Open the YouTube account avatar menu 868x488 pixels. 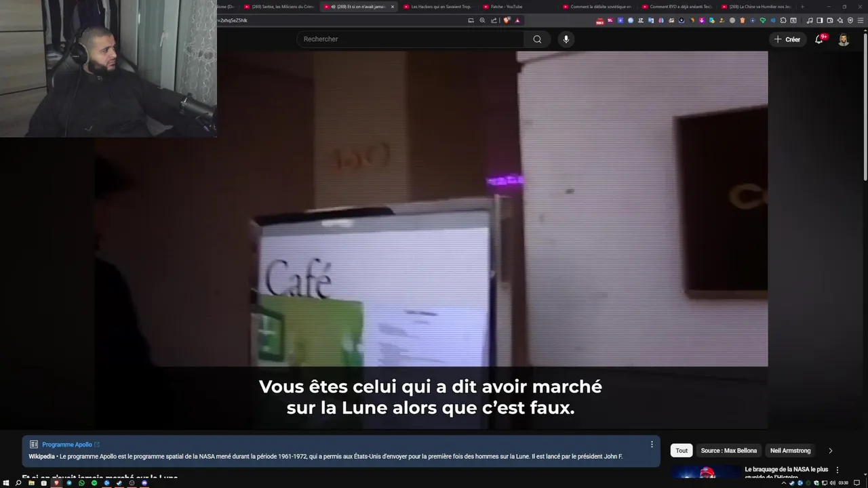844,39
